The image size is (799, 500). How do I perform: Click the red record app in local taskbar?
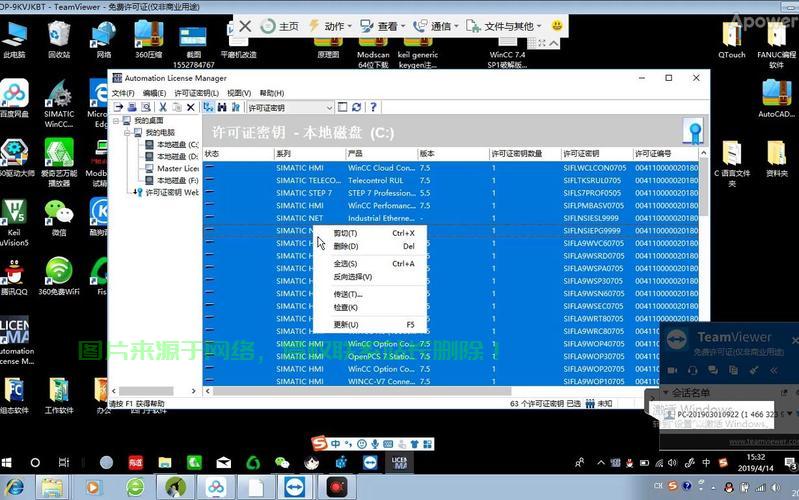[336, 487]
